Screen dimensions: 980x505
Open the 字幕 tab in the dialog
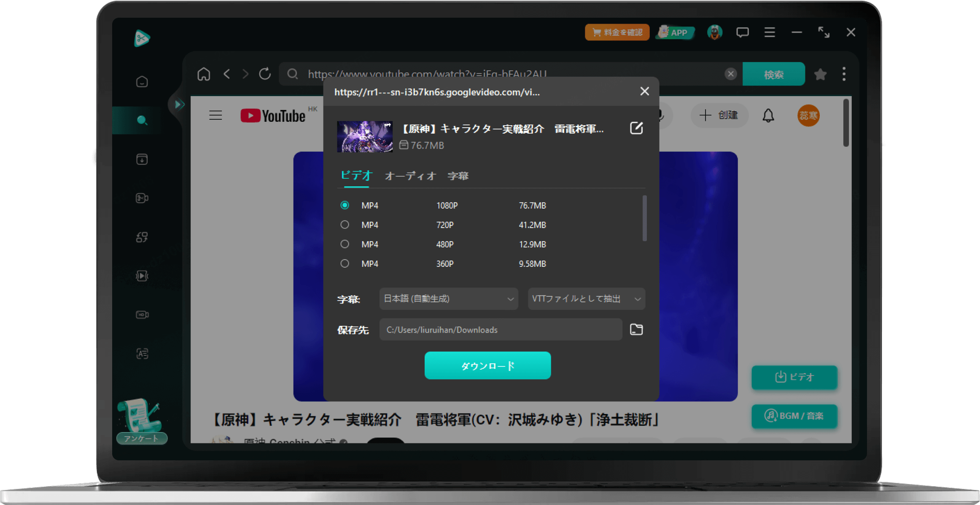click(x=458, y=176)
